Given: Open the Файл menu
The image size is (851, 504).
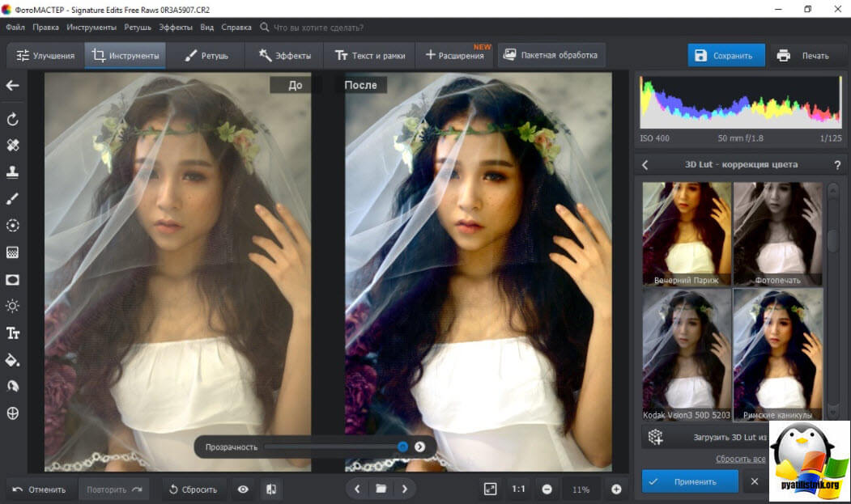Looking at the screenshot, I should (x=15, y=28).
